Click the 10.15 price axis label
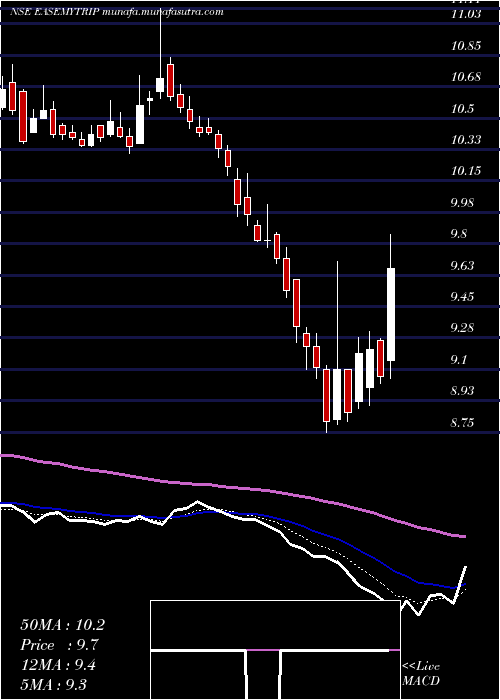This screenshot has height=700, width=500. coord(466,171)
